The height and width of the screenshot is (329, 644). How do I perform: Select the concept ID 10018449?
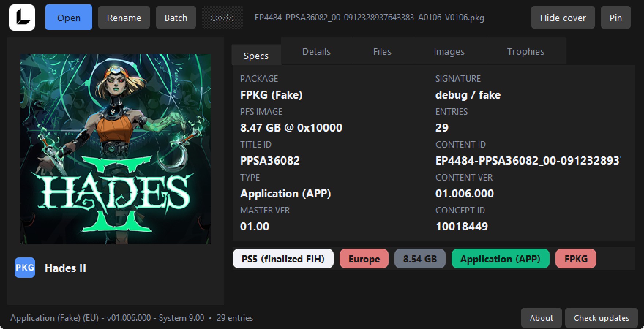point(462,226)
